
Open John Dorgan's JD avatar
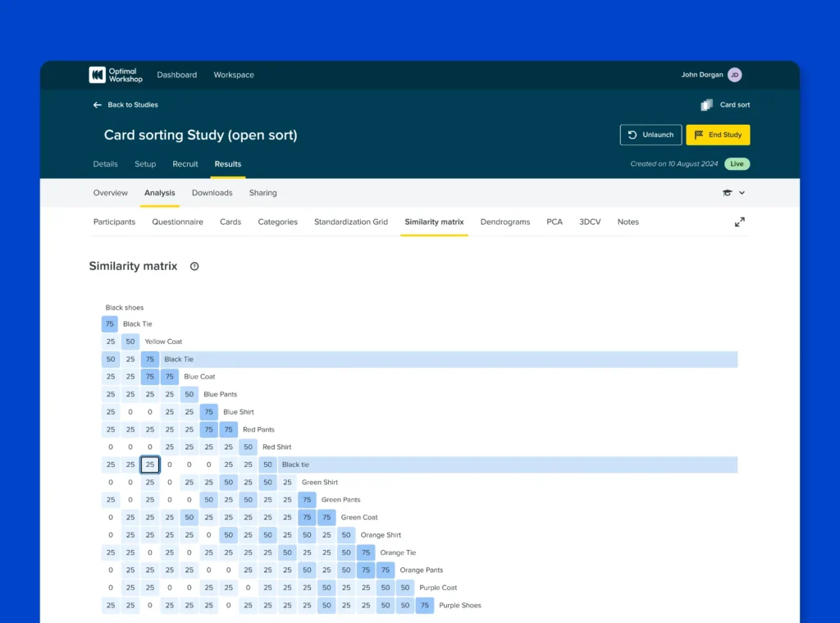[735, 75]
